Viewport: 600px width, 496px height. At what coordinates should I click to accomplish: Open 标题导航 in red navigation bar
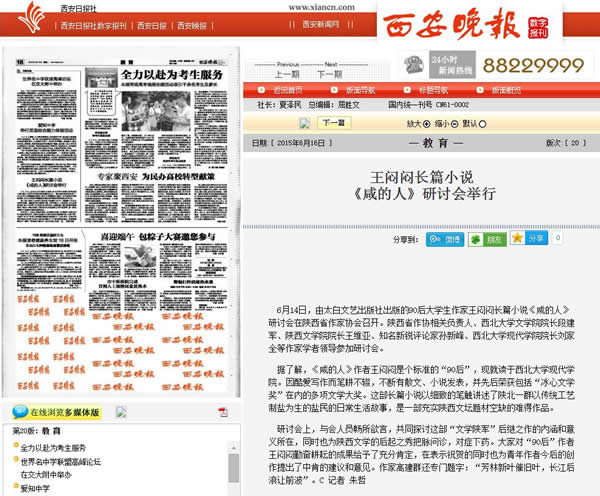pos(434,90)
